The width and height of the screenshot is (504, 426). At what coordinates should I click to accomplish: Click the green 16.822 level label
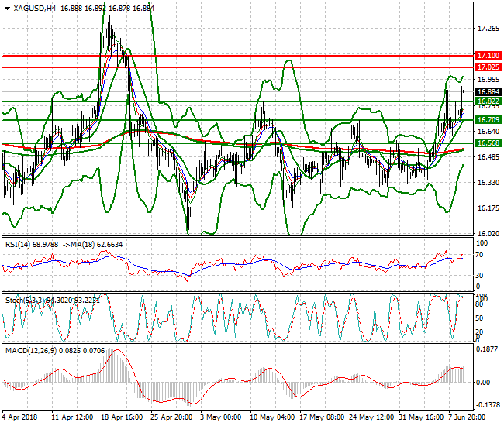488,101
